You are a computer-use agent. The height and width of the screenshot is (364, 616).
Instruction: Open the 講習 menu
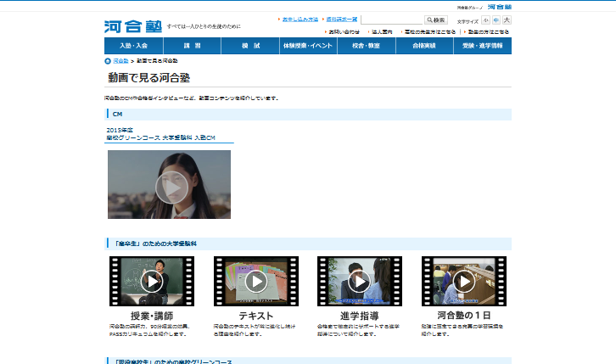click(x=192, y=46)
